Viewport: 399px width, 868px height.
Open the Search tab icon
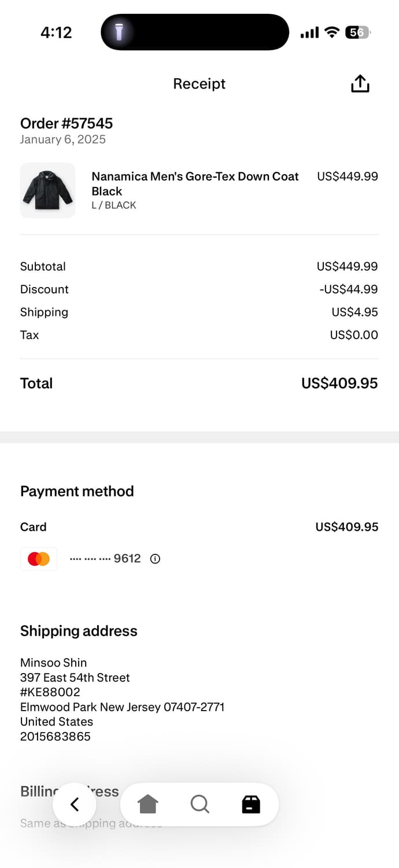(x=199, y=804)
